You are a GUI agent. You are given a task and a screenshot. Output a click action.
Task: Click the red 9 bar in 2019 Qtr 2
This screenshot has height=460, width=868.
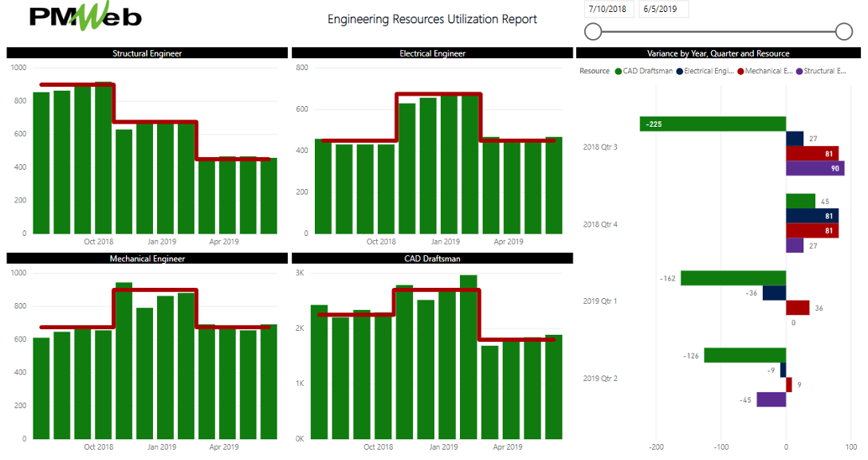(x=789, y=385)
